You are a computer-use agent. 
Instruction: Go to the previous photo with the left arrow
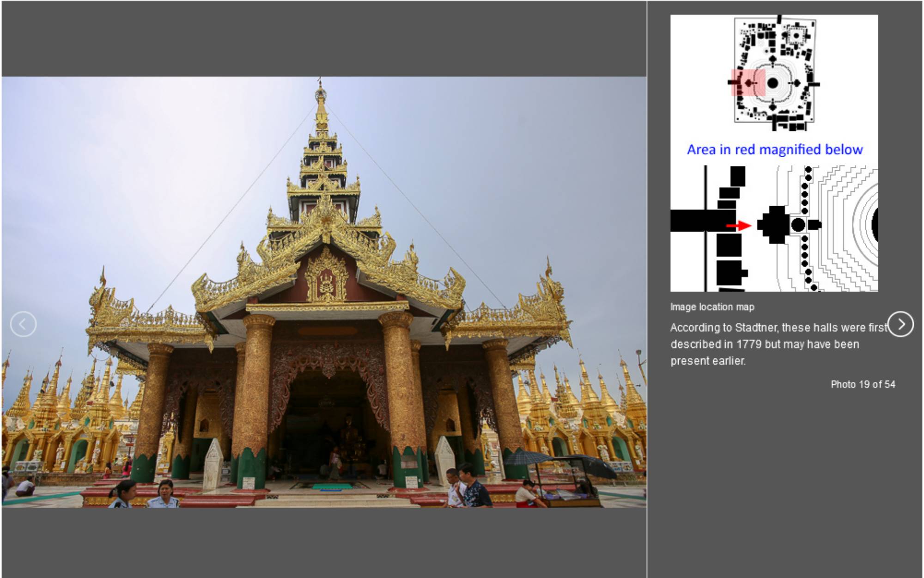tap(23, 324)
